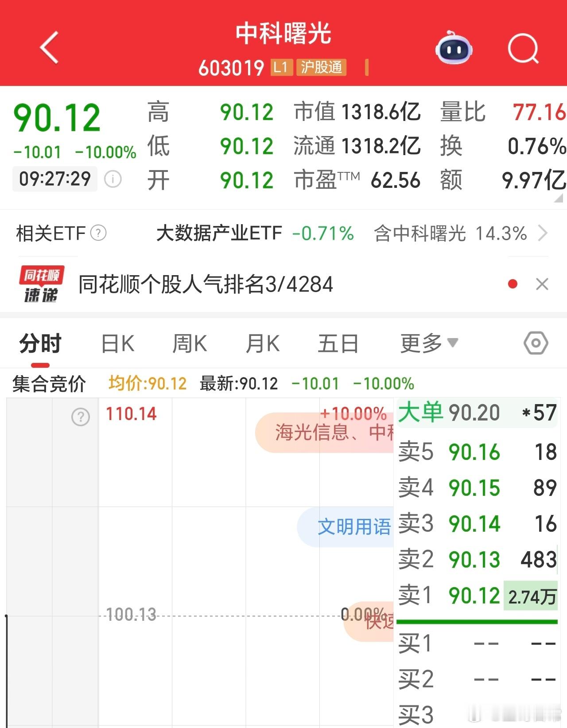Open the search magnifier icon
Viewport: 567px width, 728px height.
coord(523,48)
